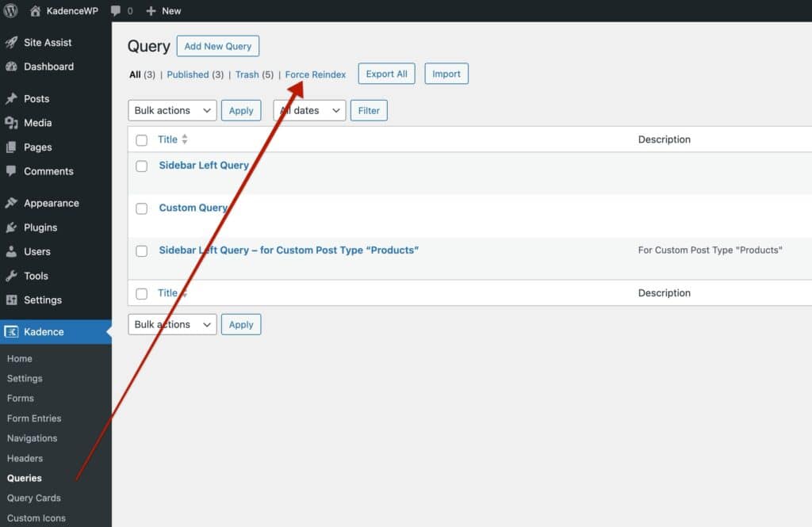Trigger the Force Reindex link
Image resolution: width=812 pixels, height=527 pixels.
coord(315,74)
